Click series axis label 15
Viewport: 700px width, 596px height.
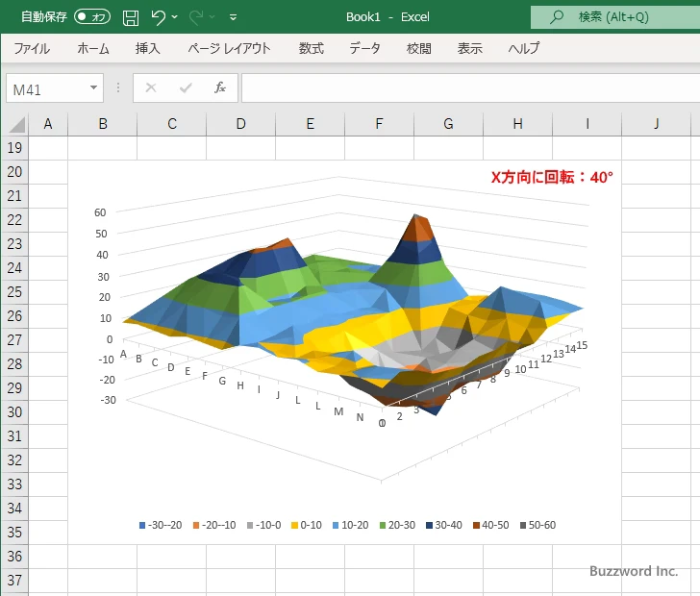click(582, 345)
